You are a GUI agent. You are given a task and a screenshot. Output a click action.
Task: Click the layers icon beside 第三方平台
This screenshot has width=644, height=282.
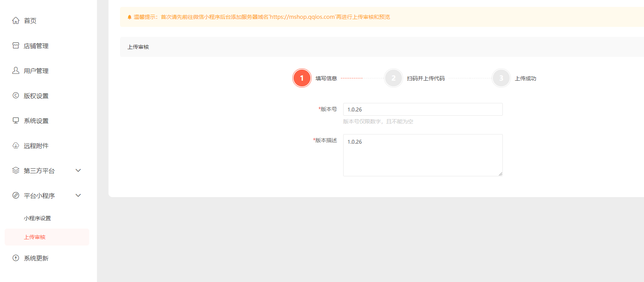click(16, 170)
